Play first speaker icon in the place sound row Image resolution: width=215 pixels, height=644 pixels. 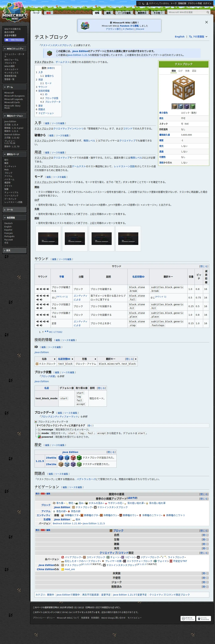(38, 315)
